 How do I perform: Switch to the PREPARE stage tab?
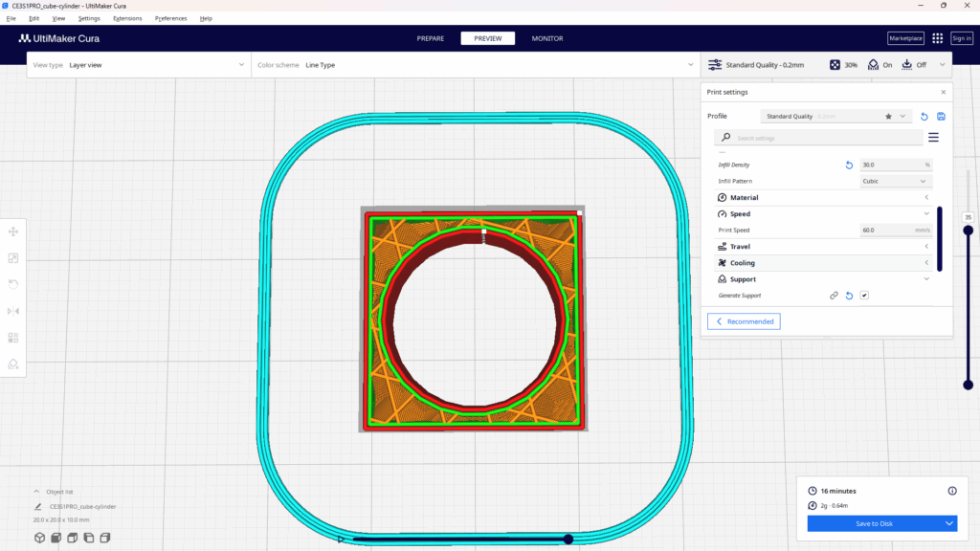[431, 38]
